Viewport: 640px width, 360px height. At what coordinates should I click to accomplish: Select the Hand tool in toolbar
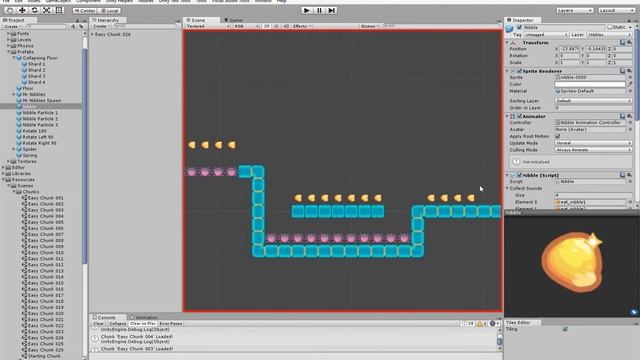pos(10,10)
